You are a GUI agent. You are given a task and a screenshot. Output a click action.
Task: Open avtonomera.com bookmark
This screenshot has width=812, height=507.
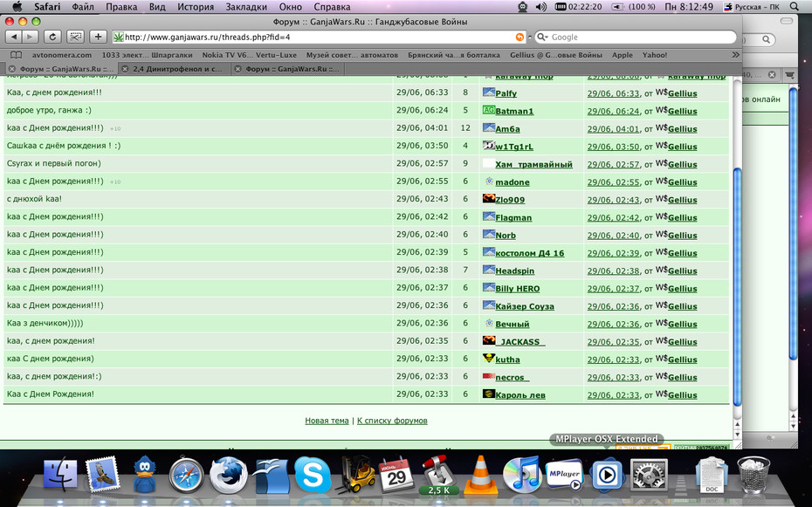click(x=62, y=55)
